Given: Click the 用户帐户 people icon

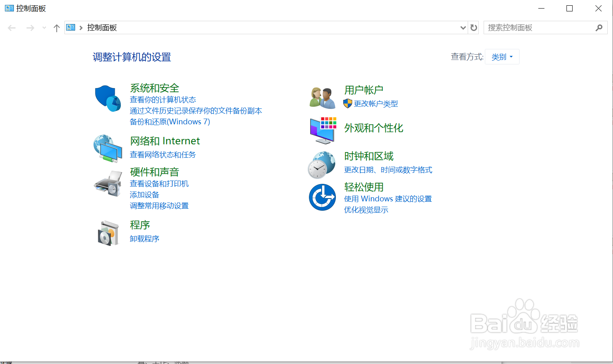Looking at the screenshot, I should [x=322, y=97].
